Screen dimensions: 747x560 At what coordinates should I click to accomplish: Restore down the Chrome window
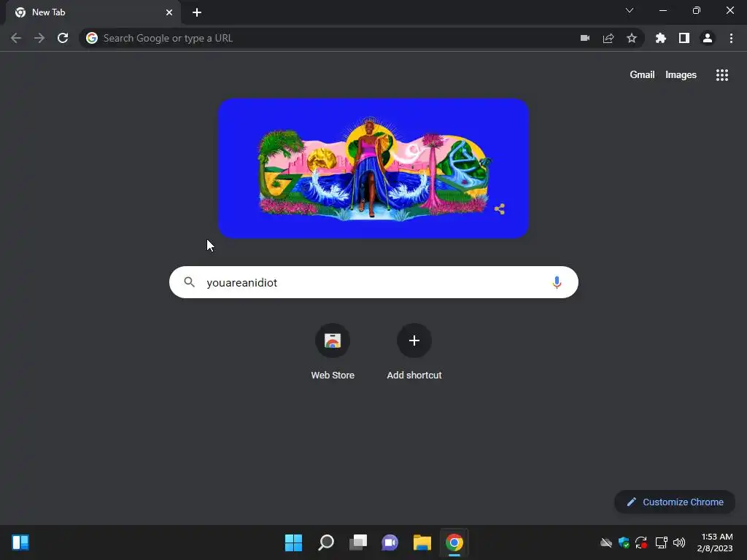pos(697,10)
